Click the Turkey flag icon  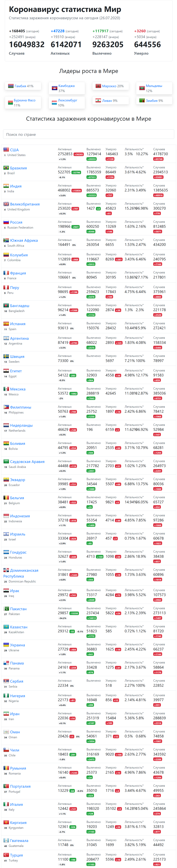(x=6, y=855)
